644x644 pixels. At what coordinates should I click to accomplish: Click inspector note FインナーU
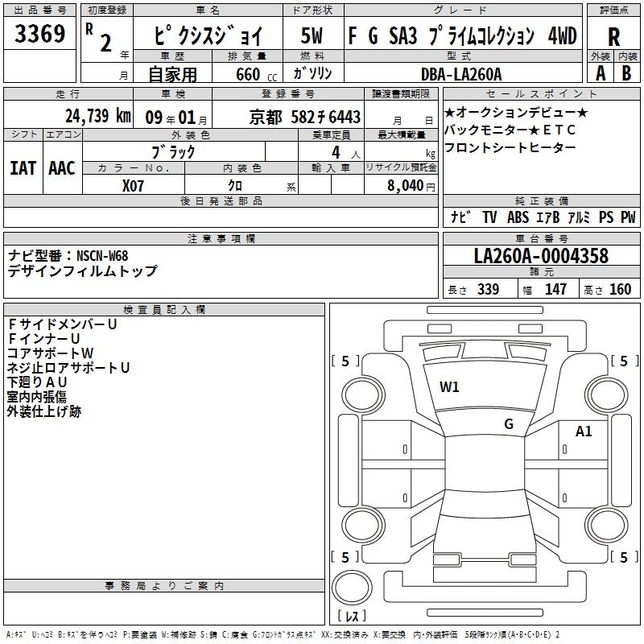(43, 339)
